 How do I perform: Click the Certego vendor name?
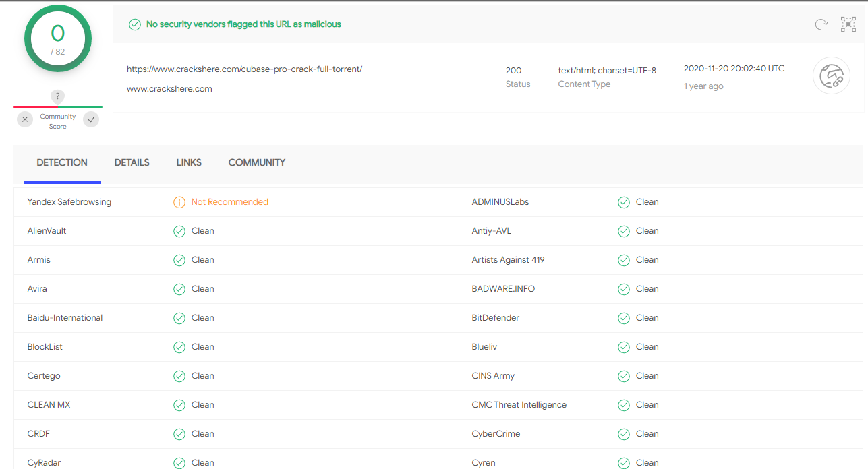(x=44, y=376)
